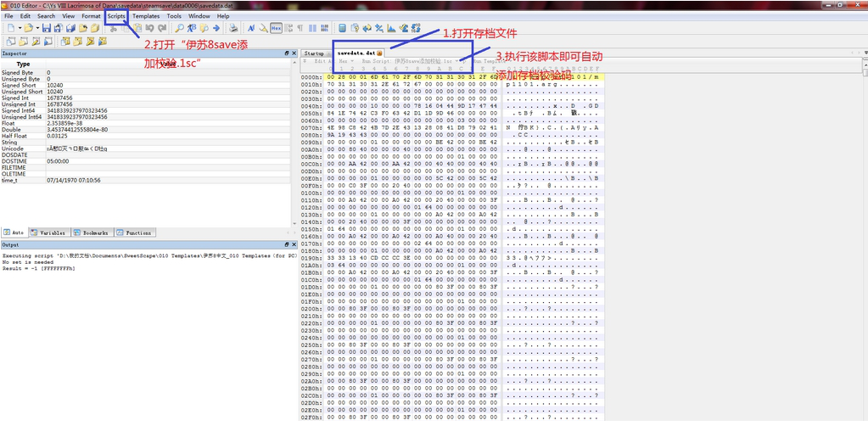Select the Half Float inspector row
The width and height of the screenshot is (868, 437).
coord(145,136)
